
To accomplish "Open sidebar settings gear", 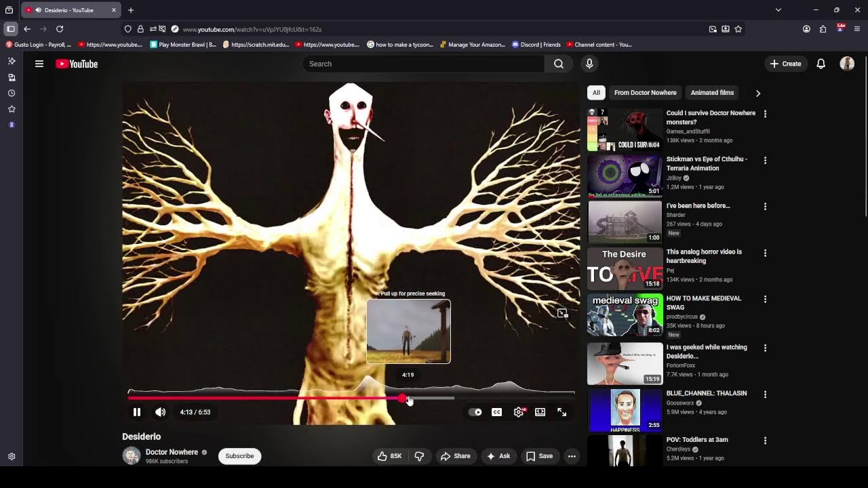I will 12,457.
